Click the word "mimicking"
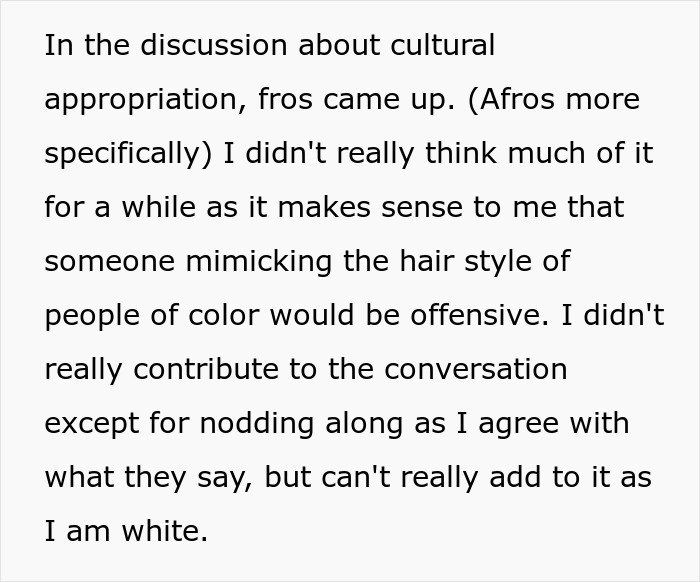This screenshot has height=582, width=700. [x=259, y=262]
